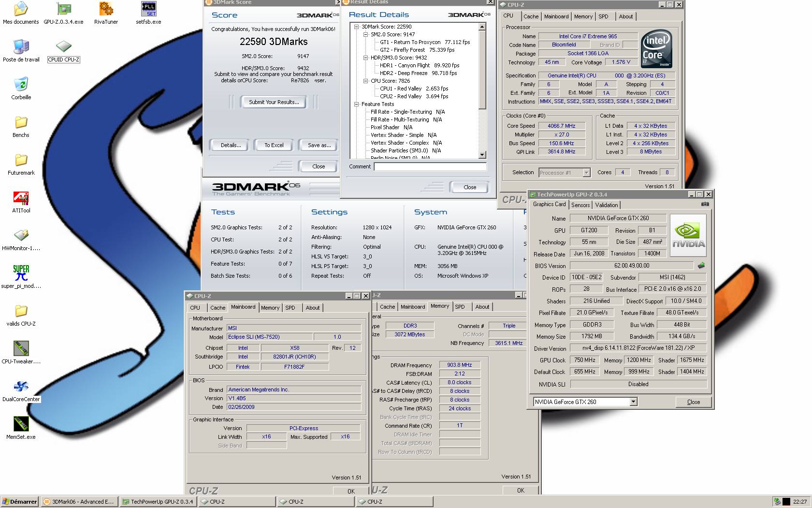Launch MemSet.exe desktop icon
This screenshot has height=508, width=812.
tap(21, 428)
